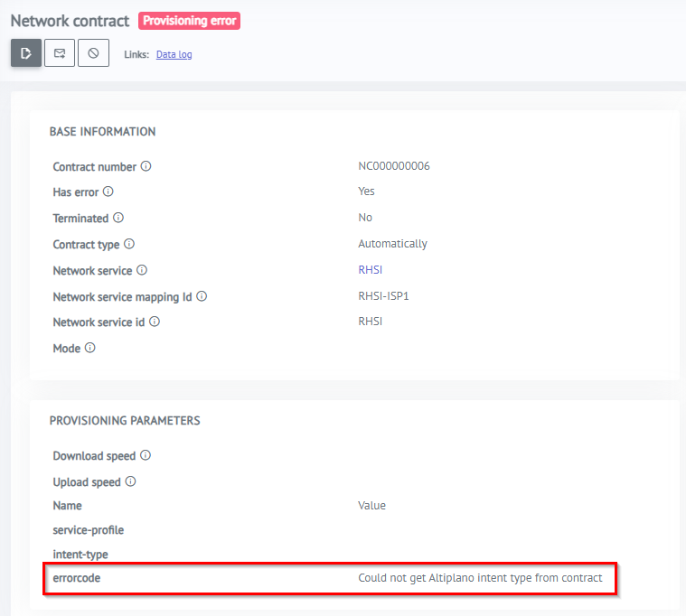
Task: Click the Base Information section header
Action: (102, 132)
